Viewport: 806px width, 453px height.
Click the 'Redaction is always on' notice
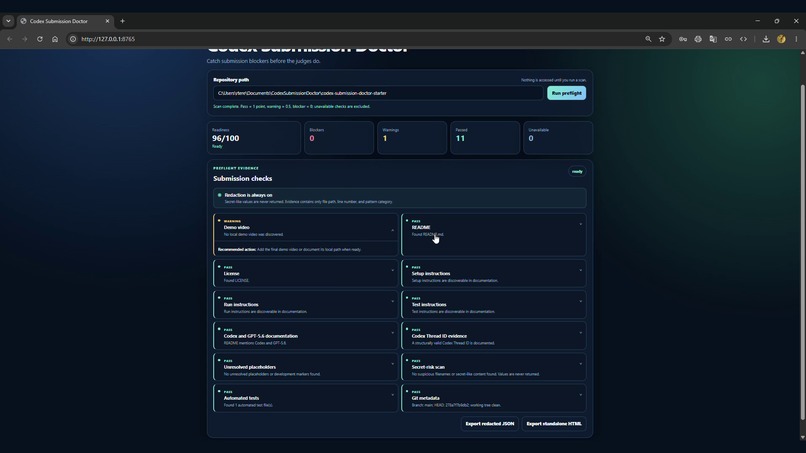pos(400,198)
